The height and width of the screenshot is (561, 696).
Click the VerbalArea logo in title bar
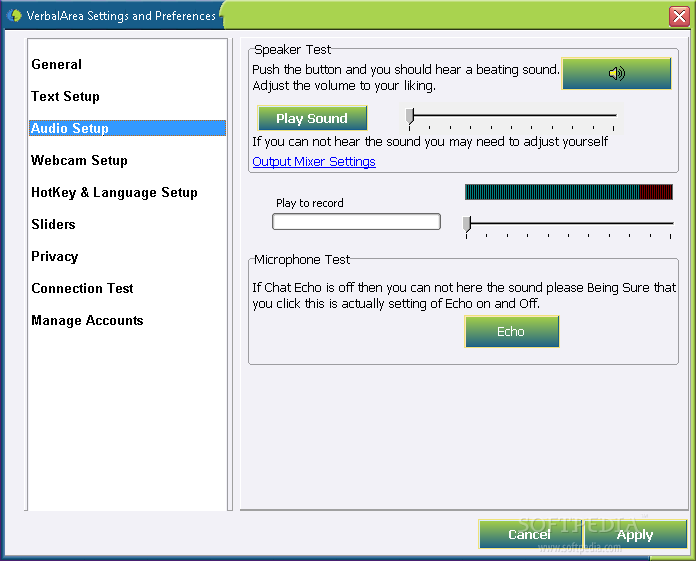click(14, 16)
